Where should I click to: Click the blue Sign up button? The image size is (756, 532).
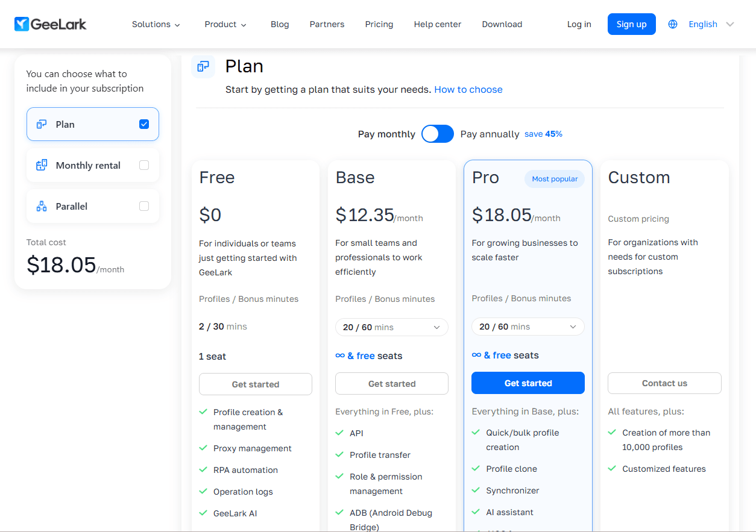click(x=631, y=24)
